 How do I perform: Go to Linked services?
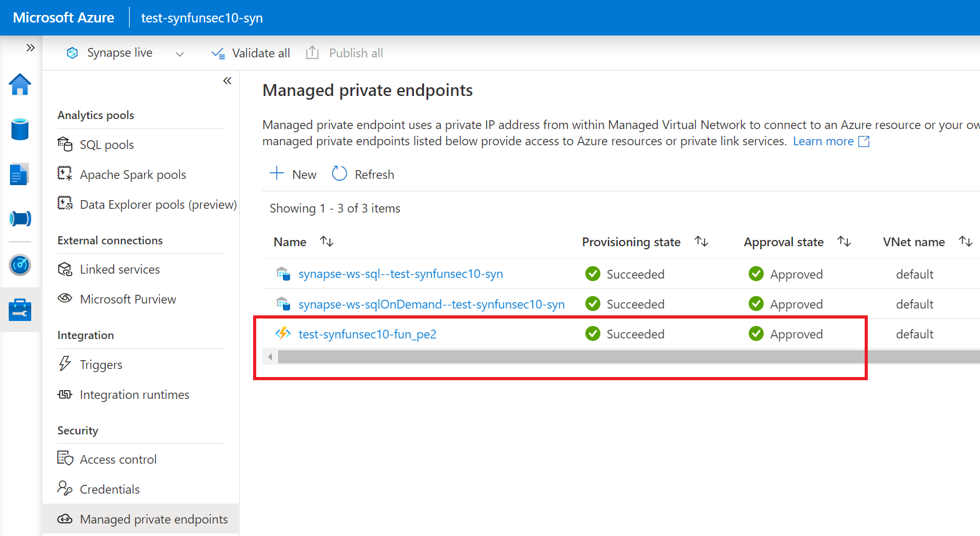pos(120,269)
